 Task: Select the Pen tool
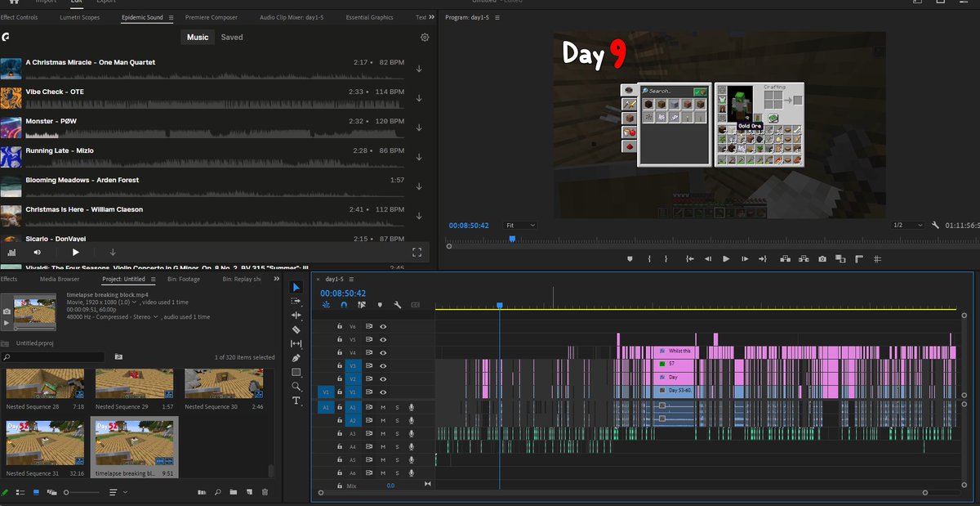(296, 358)
